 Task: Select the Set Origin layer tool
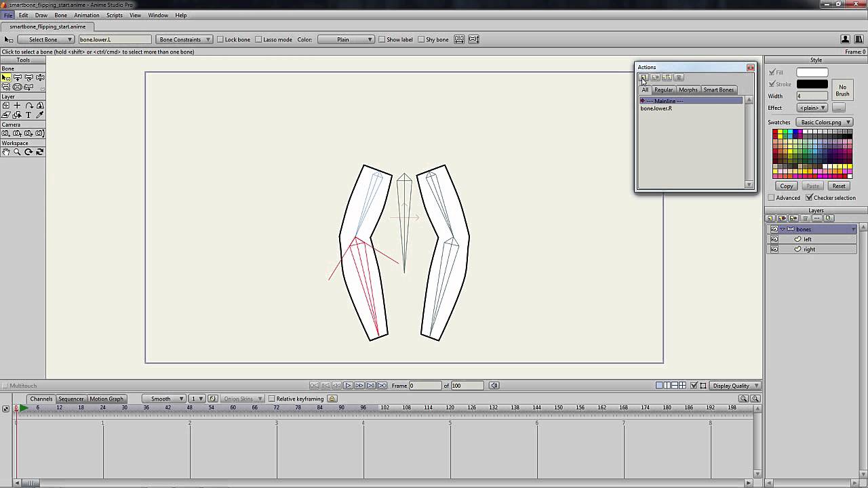coord(6,106)
